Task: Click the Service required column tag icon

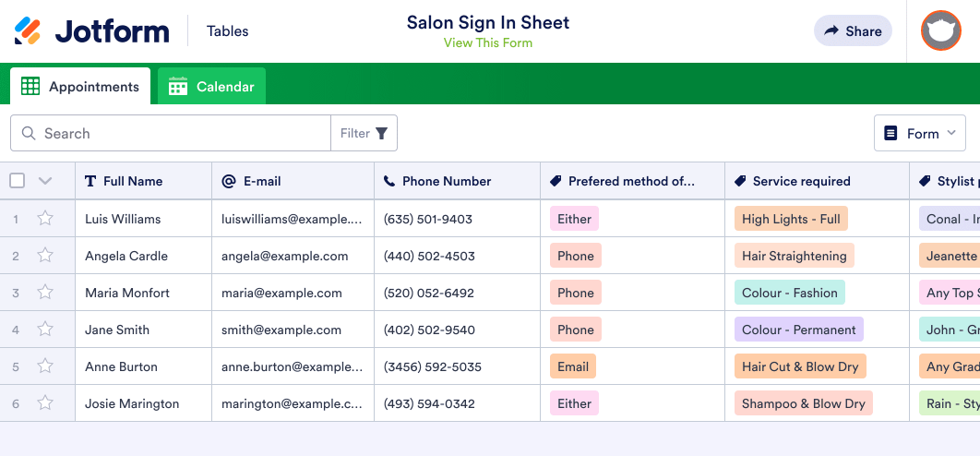Action: (740, 181)
